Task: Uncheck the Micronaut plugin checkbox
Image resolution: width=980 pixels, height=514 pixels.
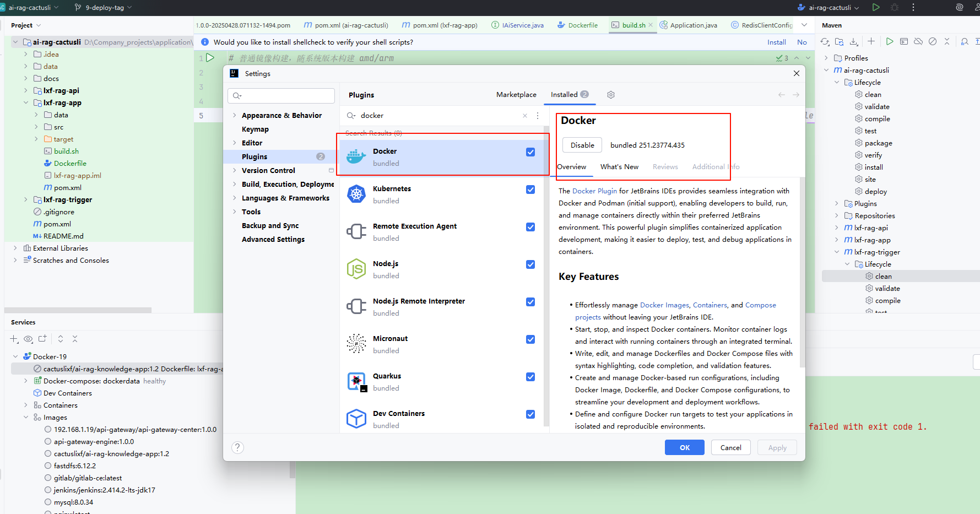Action: tap(530, 339)
